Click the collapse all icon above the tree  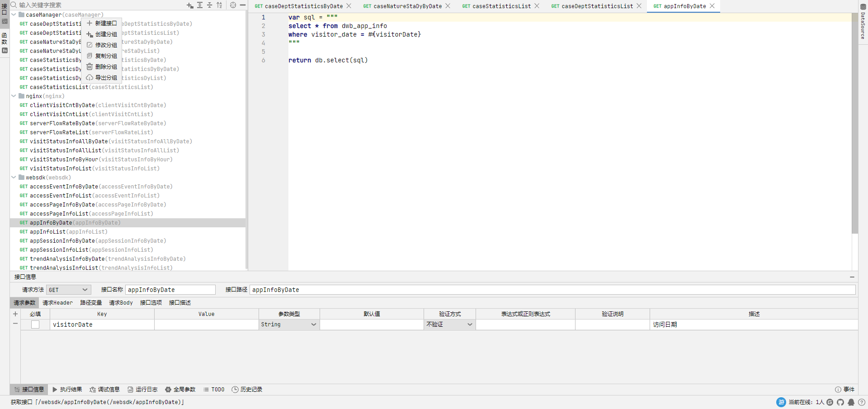pos(210,5)
